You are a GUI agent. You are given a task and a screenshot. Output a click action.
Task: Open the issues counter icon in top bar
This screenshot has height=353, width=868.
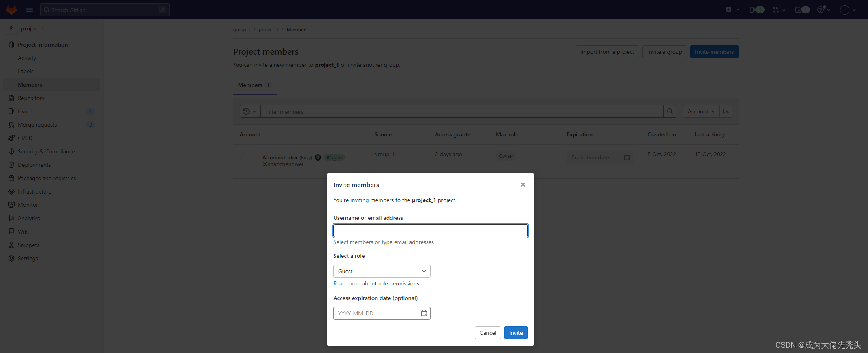pyautogui.click(x=757, y=10)
